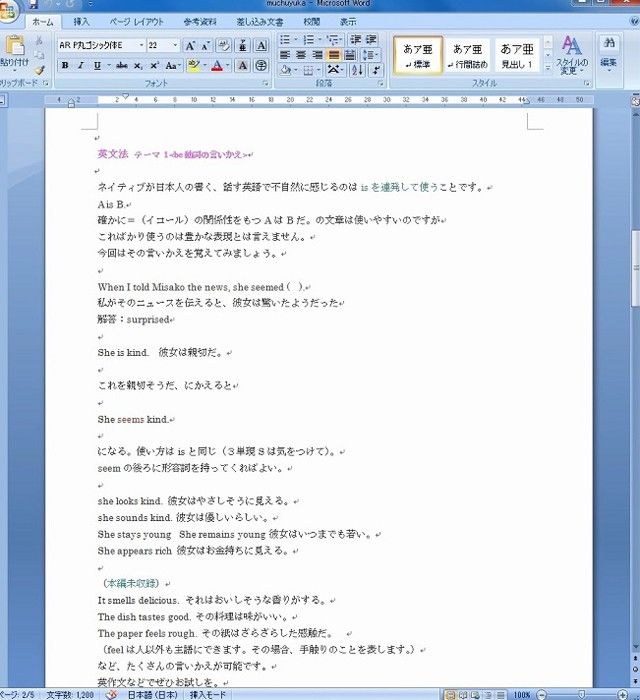Switch to the Home (ホーム) tab
This screenshot has width=640, height=700.
[43, 22]
